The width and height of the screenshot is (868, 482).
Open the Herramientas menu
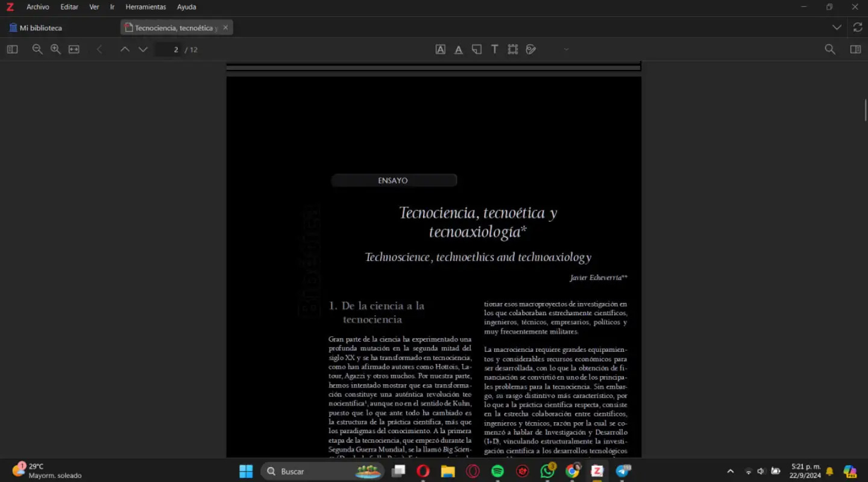coord(146,7)
